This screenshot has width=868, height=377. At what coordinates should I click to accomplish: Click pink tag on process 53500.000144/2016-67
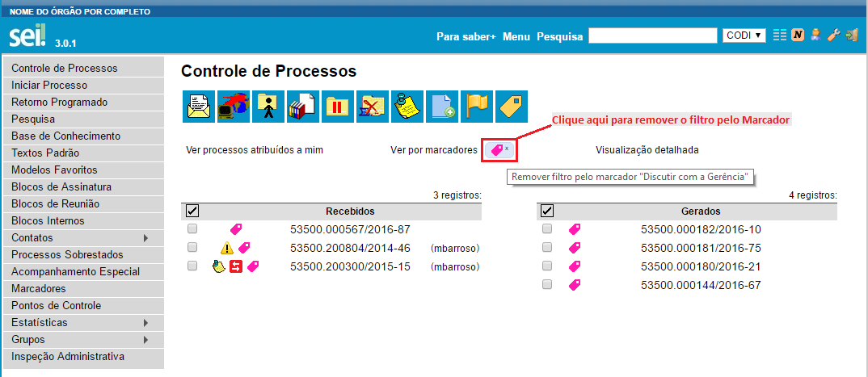(575, 285)
